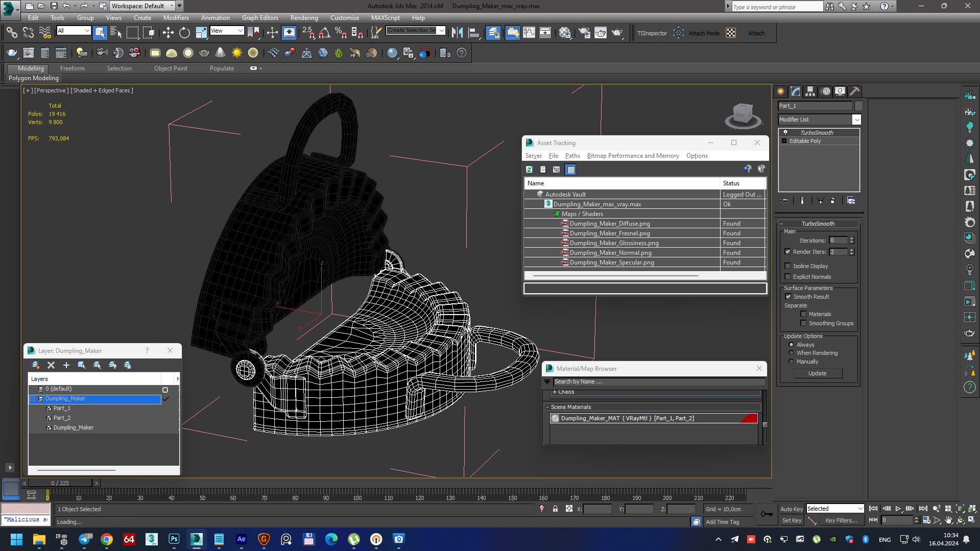Toggle the Smooth Result checkbox
This screenshot has width=980, height=551.
click(x=788, y=297)
